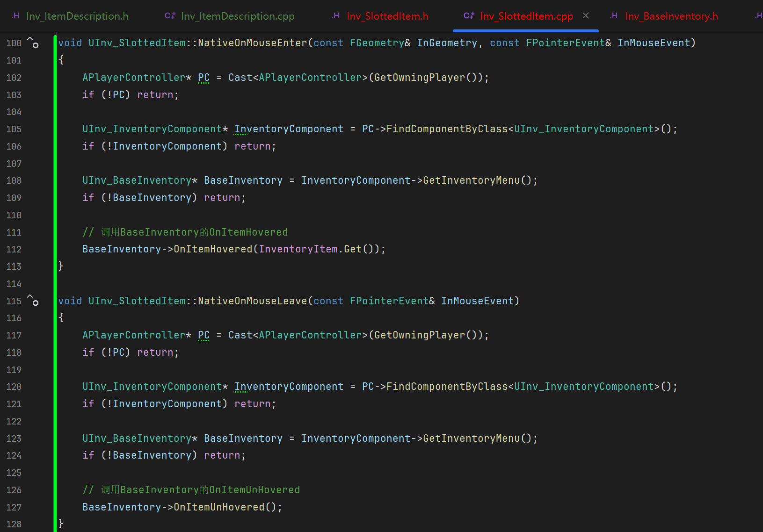The width and height of the screenshot is (763, 532).
Task: Click line number 128 in the gutter
Action: [x=14, y=524]
